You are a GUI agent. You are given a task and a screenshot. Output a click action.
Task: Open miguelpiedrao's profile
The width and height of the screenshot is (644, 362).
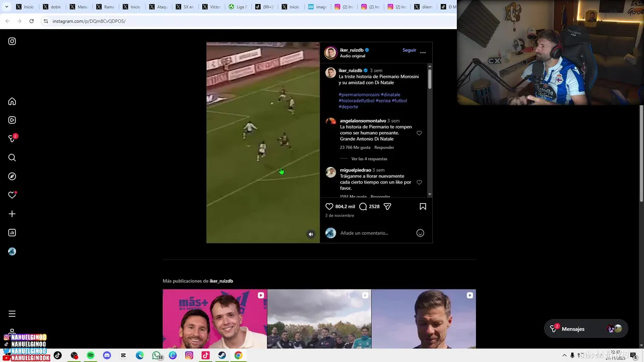355,170
